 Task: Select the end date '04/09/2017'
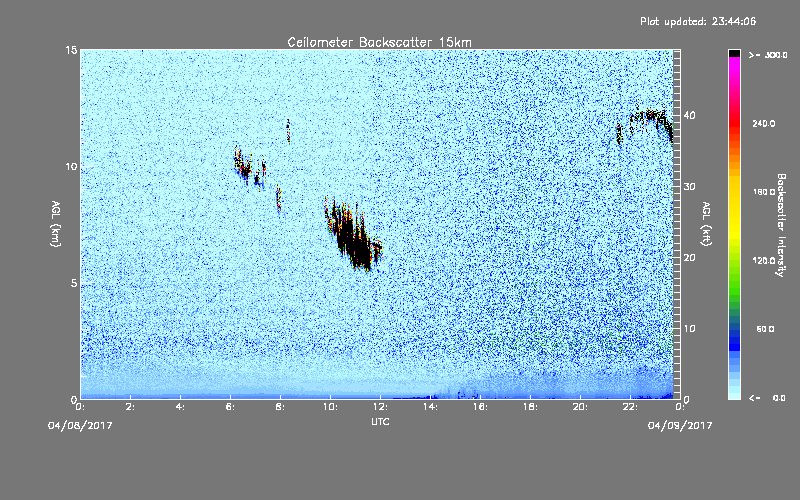point(680,426)
